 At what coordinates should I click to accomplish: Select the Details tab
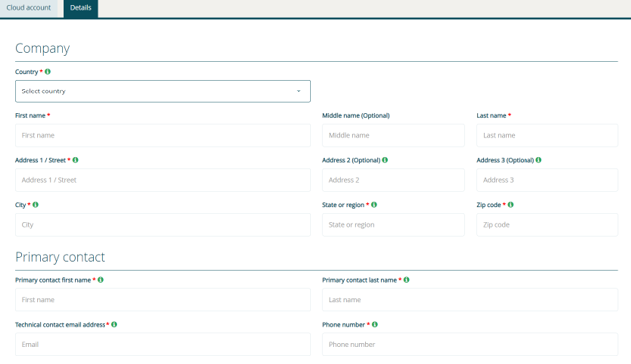(x=81, y=8)
